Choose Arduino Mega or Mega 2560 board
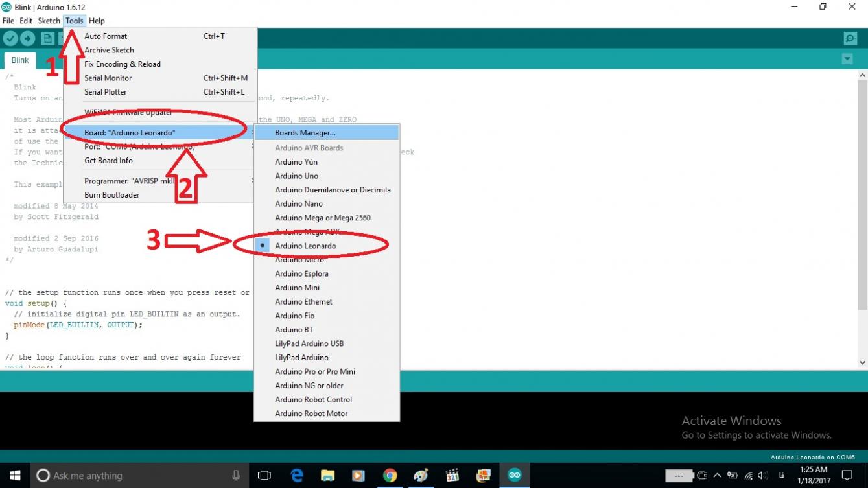This screenshot has height=488, width=868. click(x=322, y=218)
